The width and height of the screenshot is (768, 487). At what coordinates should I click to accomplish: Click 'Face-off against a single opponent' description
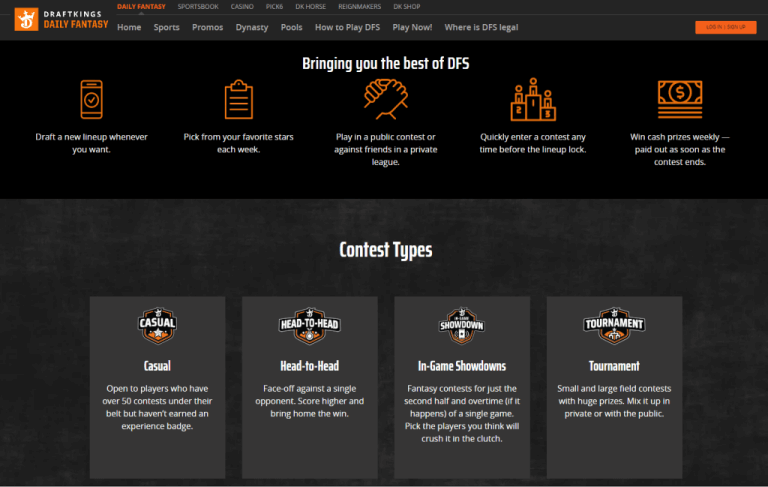tap(310, 401)
